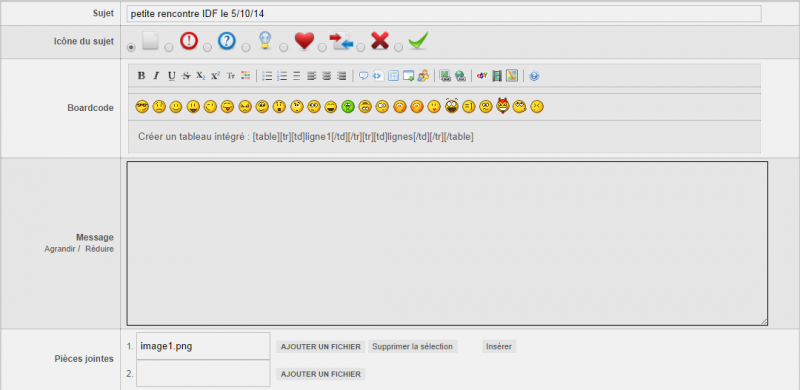
Task: Open the font size tool
Action: [x=231, y=76]
